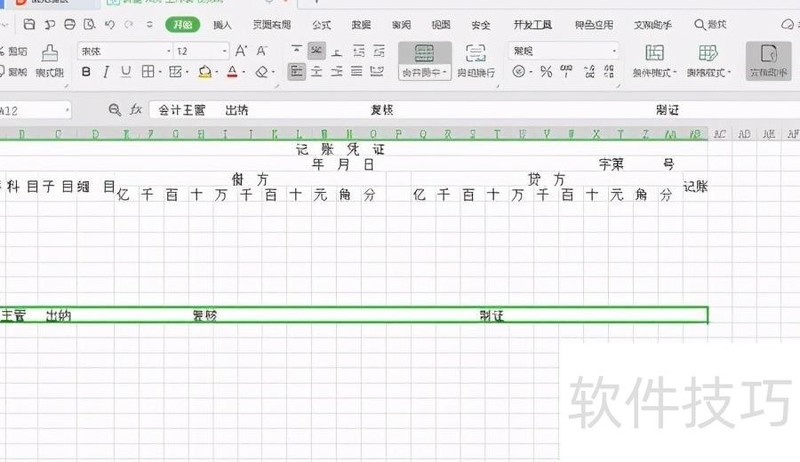Switch to the 开发工具 (Developer) tab

click(x=532, y=24)
